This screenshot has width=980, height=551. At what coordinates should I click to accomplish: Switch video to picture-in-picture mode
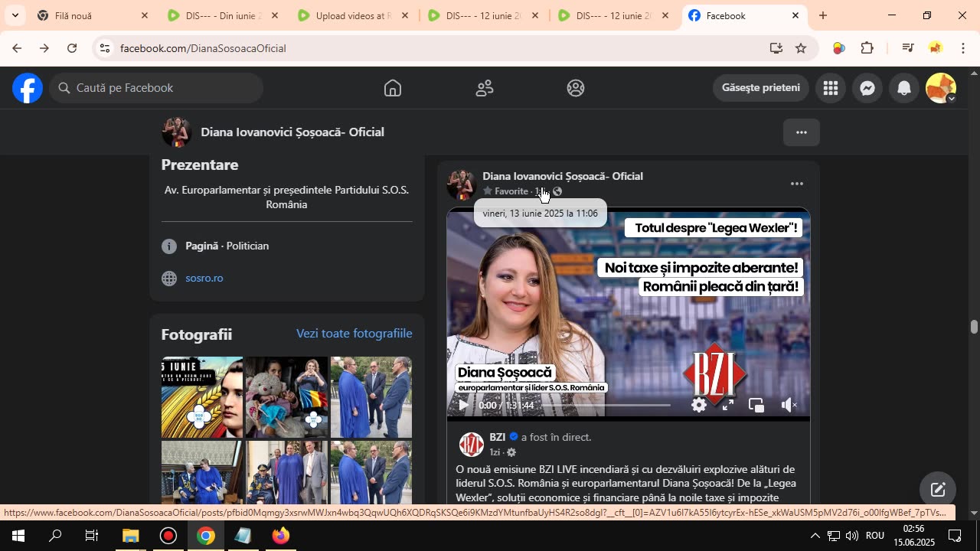[756, 406]
